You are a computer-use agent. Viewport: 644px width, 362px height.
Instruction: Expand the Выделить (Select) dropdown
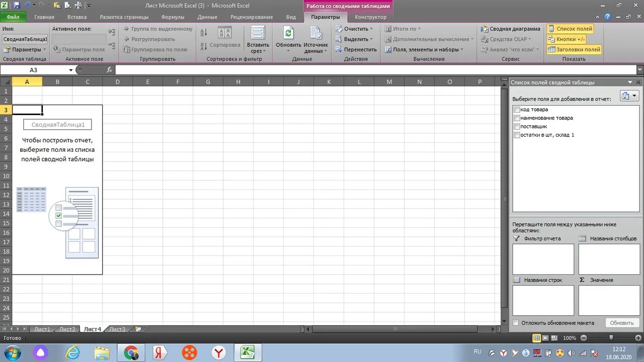pos(354,39)
